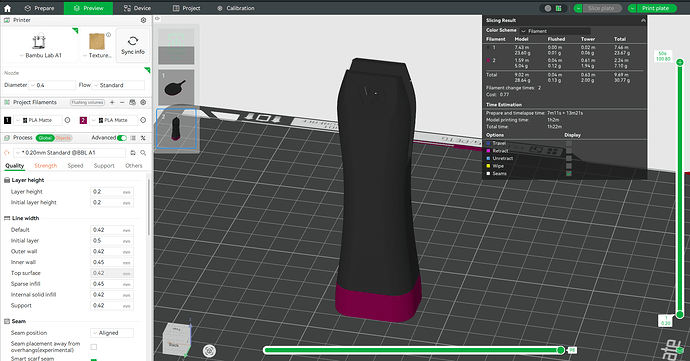
Task: Toggle Wipe display checkbox
Action: click(x=569, y=166)
